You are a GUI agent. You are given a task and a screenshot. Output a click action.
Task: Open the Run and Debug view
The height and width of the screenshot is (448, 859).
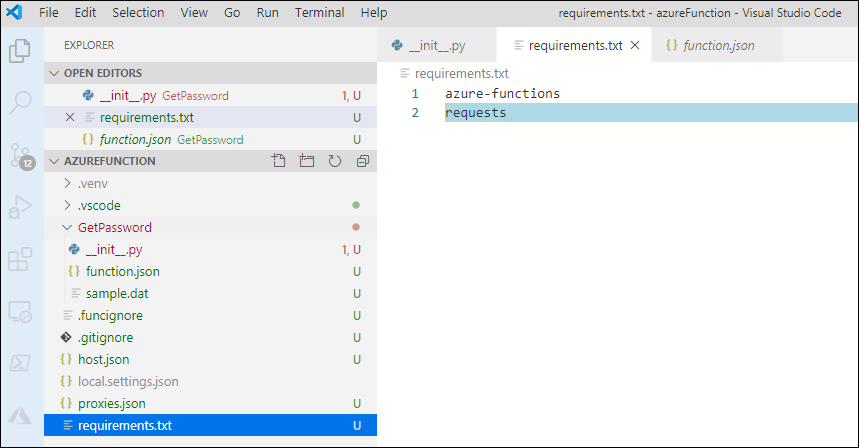20,207
